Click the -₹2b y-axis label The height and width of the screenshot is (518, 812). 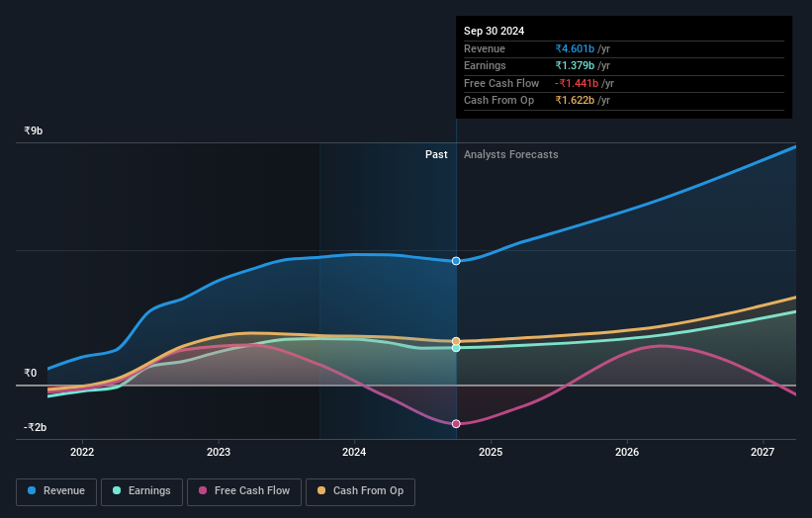tap(36, 427)
